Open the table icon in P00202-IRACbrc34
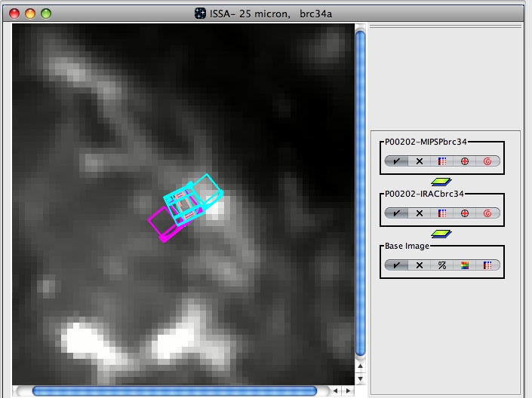 click(442, 213)
